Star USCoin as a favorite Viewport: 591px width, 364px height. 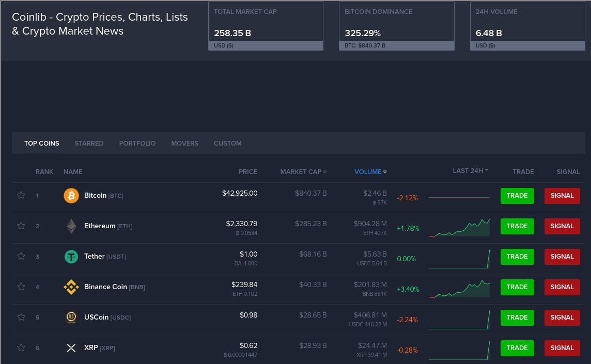coord(21,318)
